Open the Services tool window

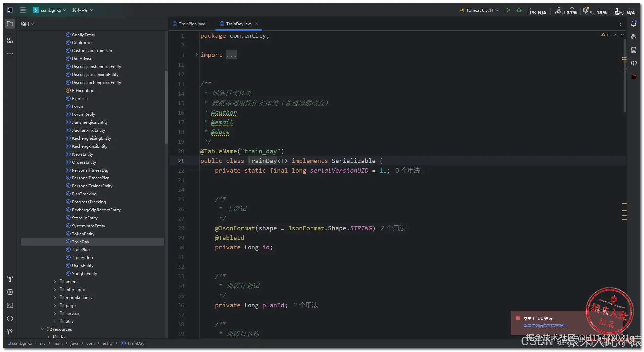tap(10, 292)
